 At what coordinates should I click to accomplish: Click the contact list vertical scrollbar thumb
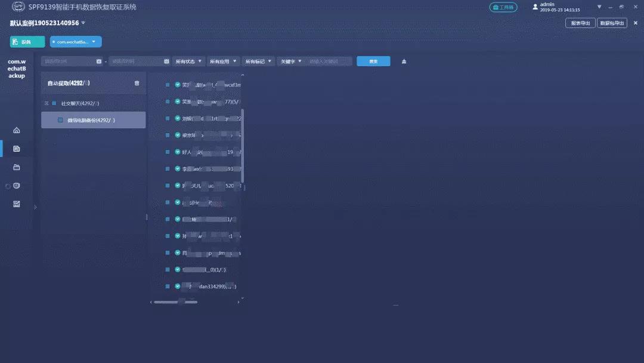242,146
